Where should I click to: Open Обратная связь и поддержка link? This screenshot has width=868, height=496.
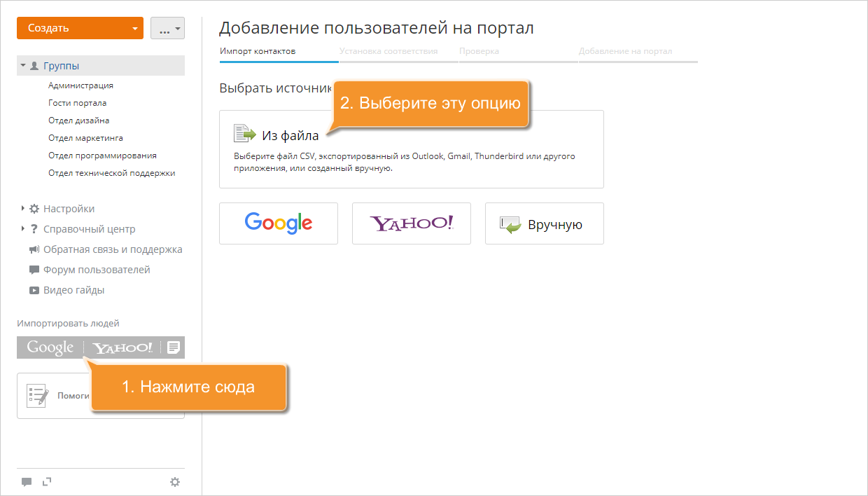[x=113, y=249]
